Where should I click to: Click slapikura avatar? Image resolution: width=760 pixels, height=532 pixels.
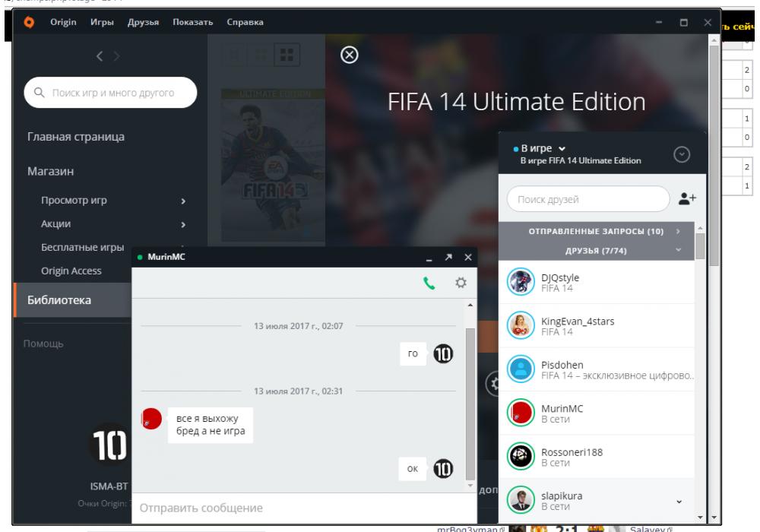point(521,500)
